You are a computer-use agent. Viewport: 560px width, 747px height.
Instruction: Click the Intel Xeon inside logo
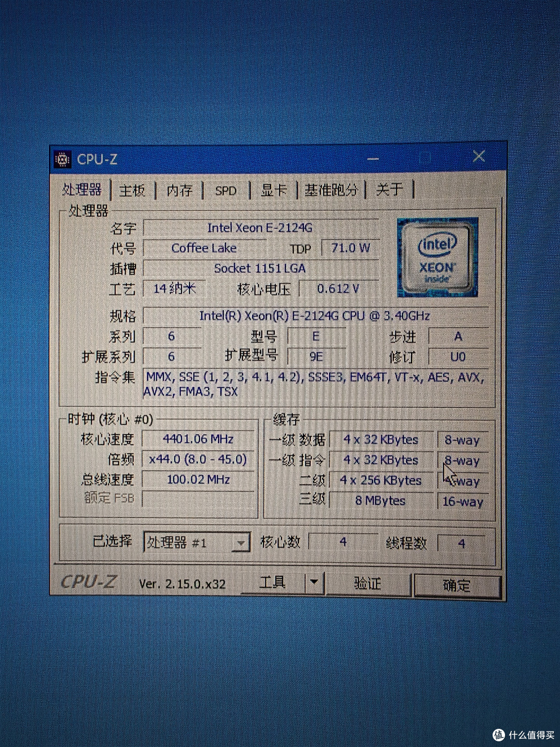[437, 257]
